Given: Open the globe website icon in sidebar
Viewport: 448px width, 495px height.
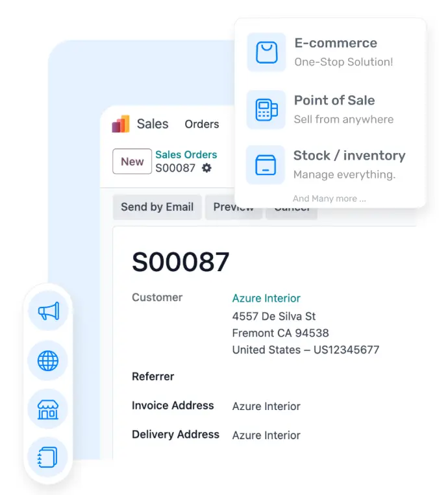Looking at the screenshot, I should pos(47,361).
